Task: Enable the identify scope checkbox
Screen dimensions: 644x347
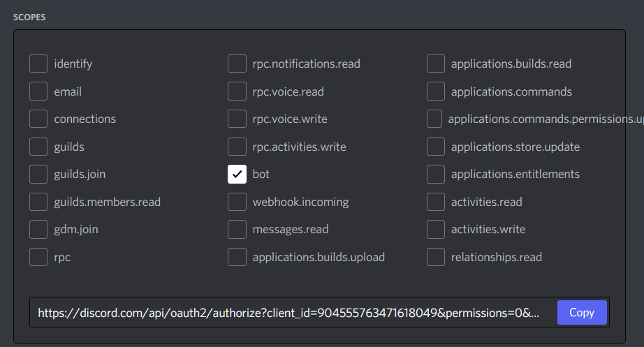Action: (38, 64)
